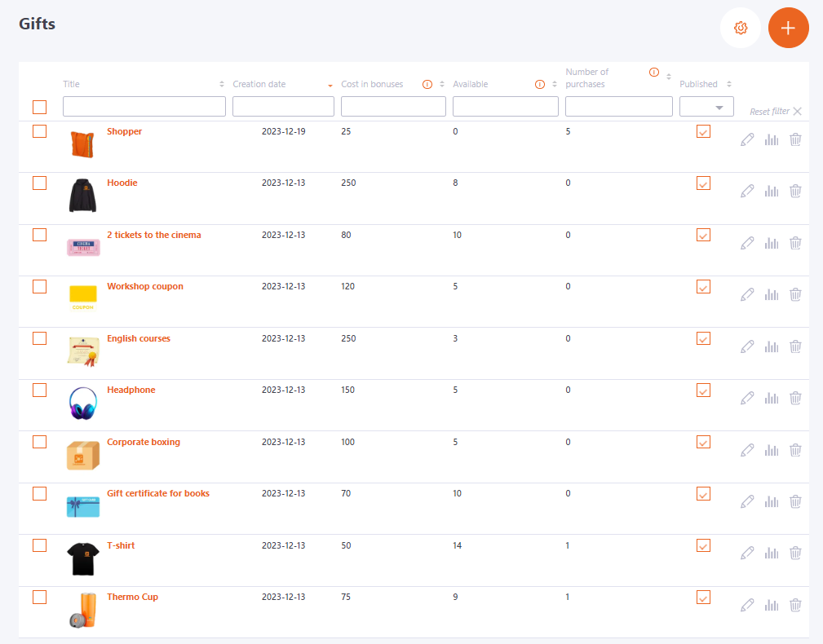
Task: Sort by Creation date column arrow
Action: tap(330, 85)
